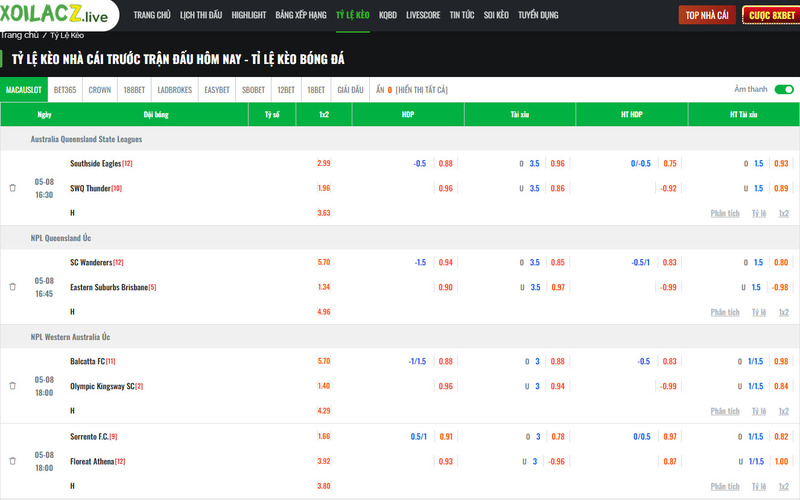Open the Giải đấu league filter
The width and height of the screenshot is (800, 500).
(x=351, y=90)
